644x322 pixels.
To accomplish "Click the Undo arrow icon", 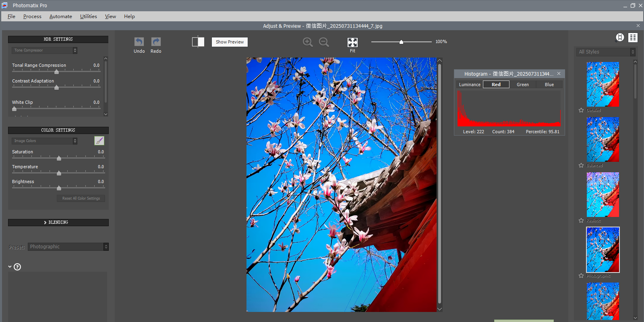I will (x=139, y=42).
